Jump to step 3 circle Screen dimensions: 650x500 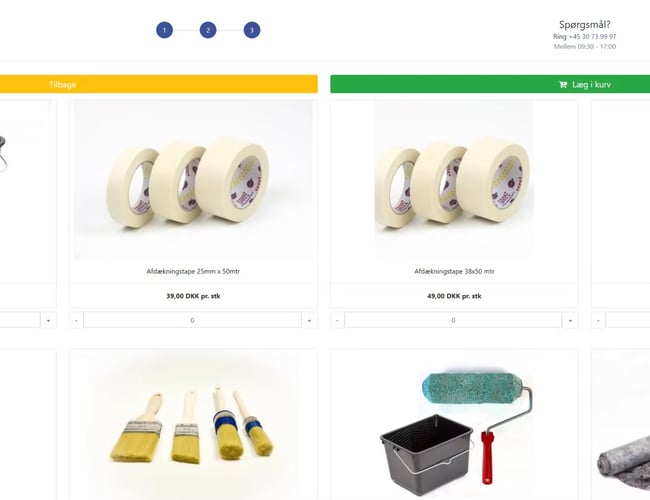[252, 30]
